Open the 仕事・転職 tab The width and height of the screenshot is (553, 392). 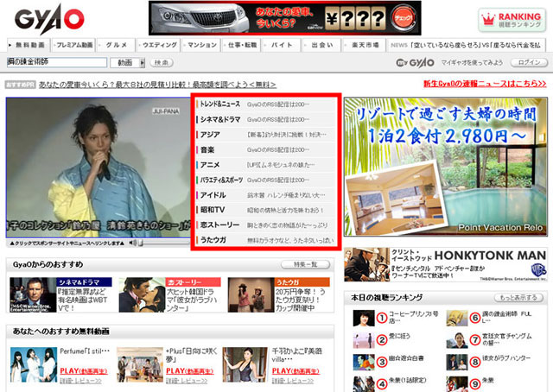pyautogui.click(x=242, y=45)
